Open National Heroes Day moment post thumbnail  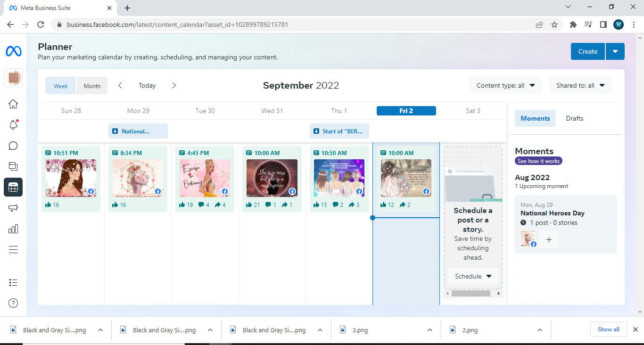[x=528, y=239]
